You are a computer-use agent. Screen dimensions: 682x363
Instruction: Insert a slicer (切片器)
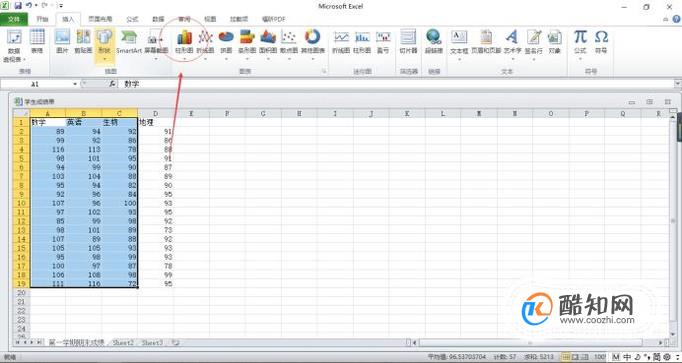coord(408,42)
